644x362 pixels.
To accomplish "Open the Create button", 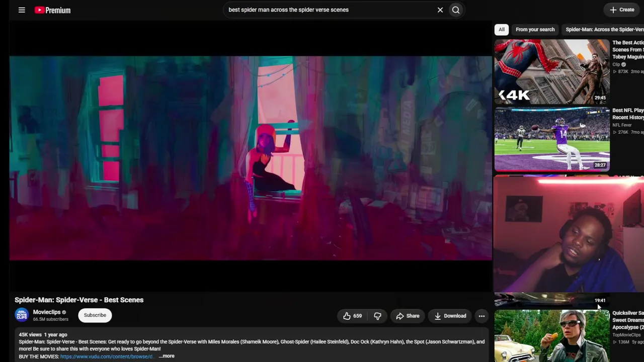I will 622,10.
